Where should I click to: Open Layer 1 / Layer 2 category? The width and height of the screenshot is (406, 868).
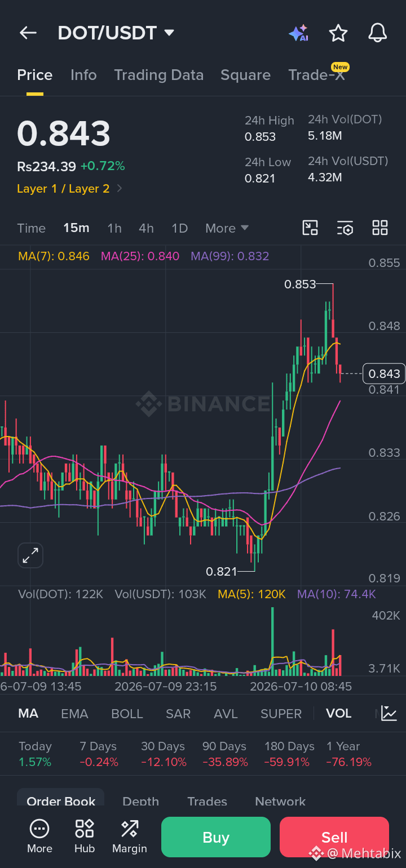point(70,189)
